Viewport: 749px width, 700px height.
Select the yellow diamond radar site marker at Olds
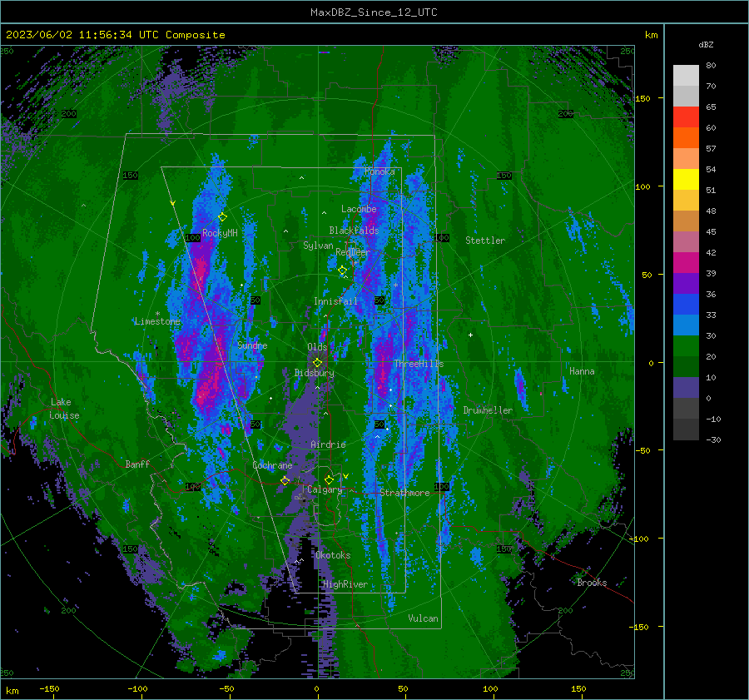317,363
